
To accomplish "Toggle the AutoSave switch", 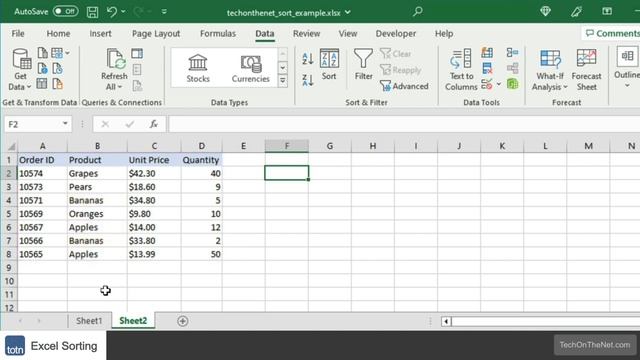I will point(65,11).
